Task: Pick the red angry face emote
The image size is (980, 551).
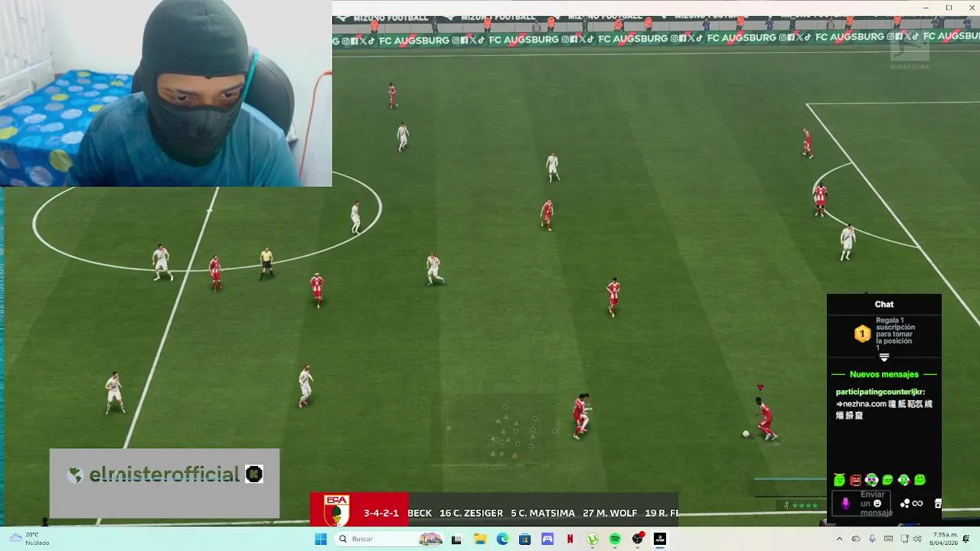Action: click(x=855, y=480)
